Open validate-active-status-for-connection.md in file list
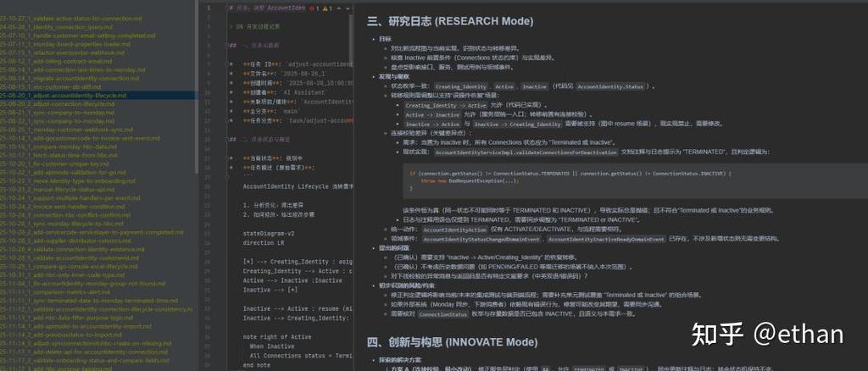 click(x=71, y=19)
